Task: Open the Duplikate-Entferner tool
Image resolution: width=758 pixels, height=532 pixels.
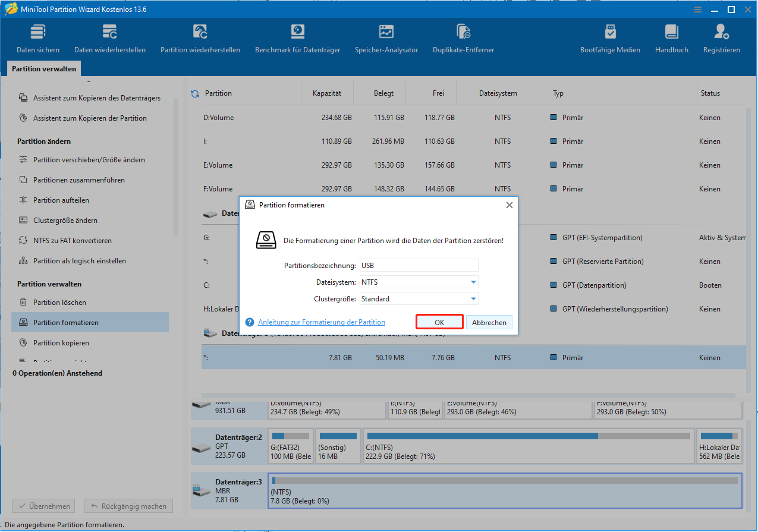Action: (x=463, y=37)
